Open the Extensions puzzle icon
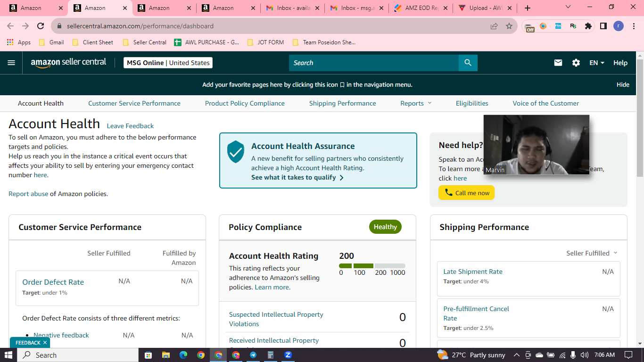644x362 pixels. pyautogui.click(x=588, y=26)
